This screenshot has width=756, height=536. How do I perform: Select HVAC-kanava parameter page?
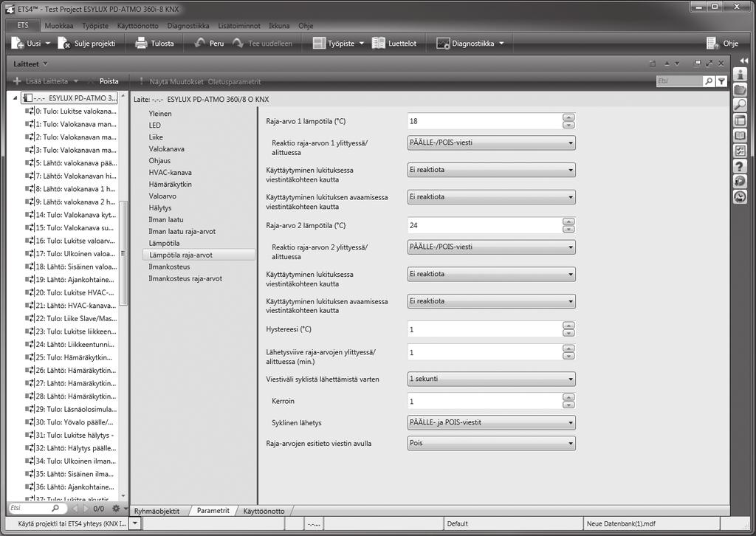171,172
